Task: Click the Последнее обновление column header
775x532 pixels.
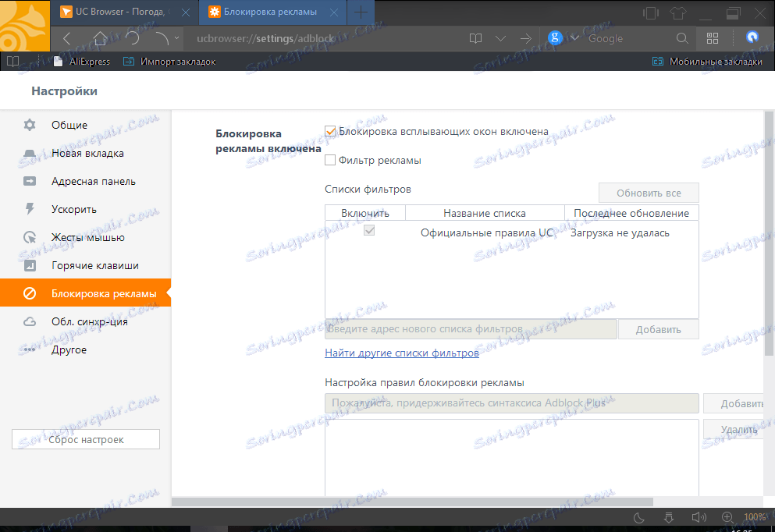Action: (631, 213)
